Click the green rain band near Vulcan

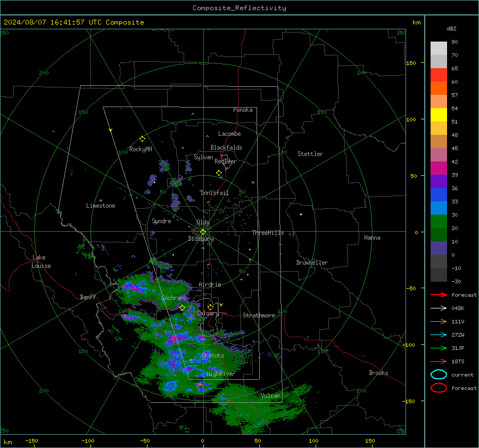[x=260, y=408]
